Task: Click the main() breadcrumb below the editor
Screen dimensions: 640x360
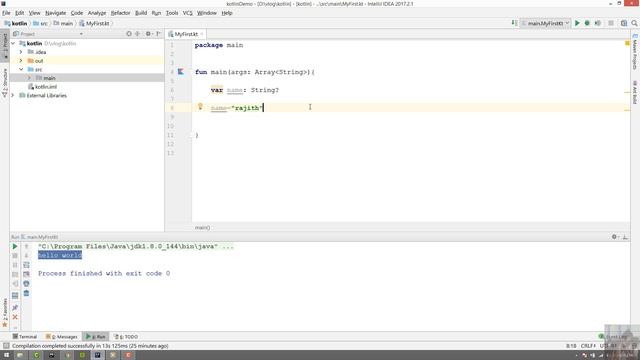Action: click(202, 227)
